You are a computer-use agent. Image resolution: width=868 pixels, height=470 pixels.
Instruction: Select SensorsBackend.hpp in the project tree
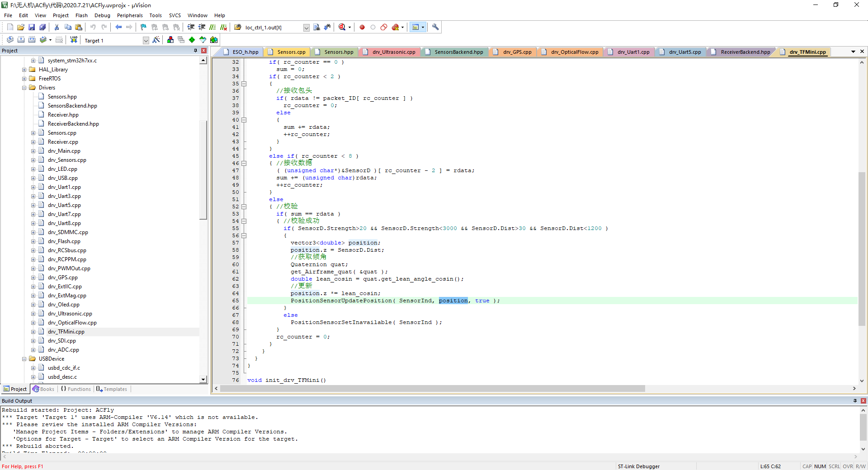(72, 106)
